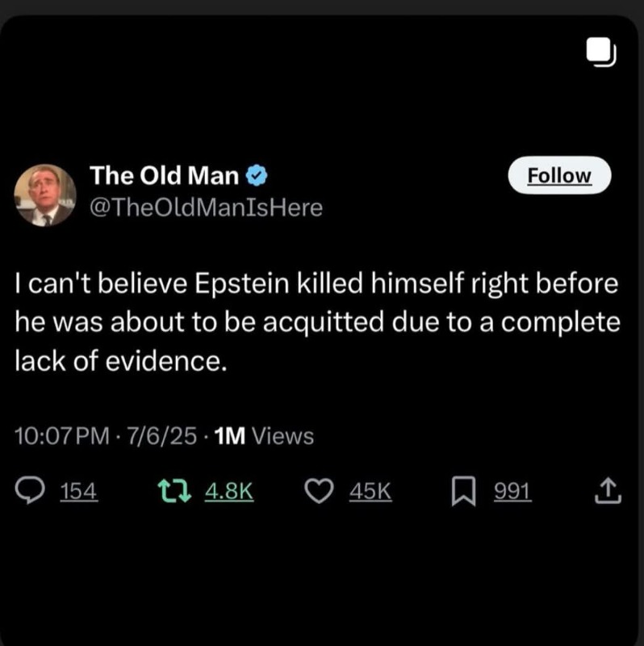644x646 pixels.
Task: Open the 1M Views analytics
Action: click(x=266, y=437)
